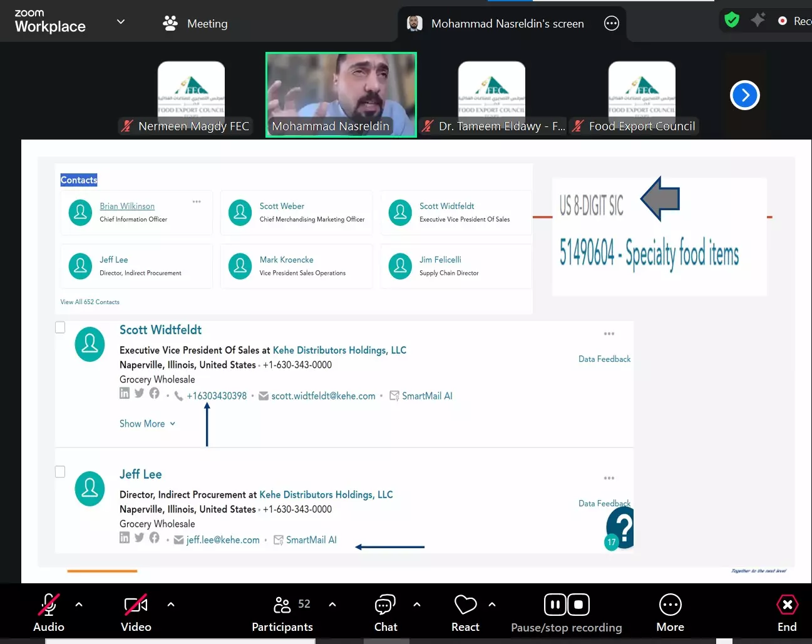Stop the recording with the square button
Image resolution: width=812 pixels, height=644 pixels.
click(x=578, y=605)
